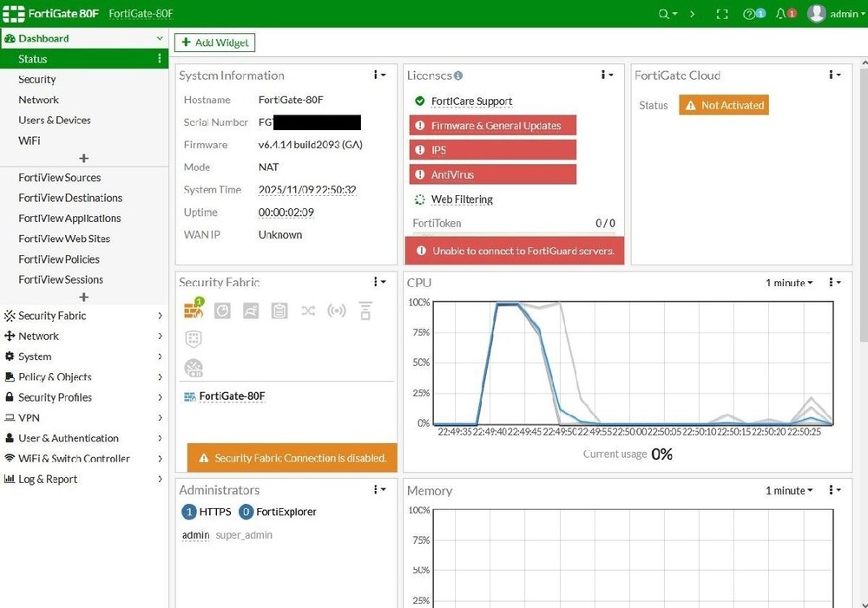The height and width of the screenshot is (608, 868).
Task: Add a new FortiView monitor plus
Action: point(83,297)
